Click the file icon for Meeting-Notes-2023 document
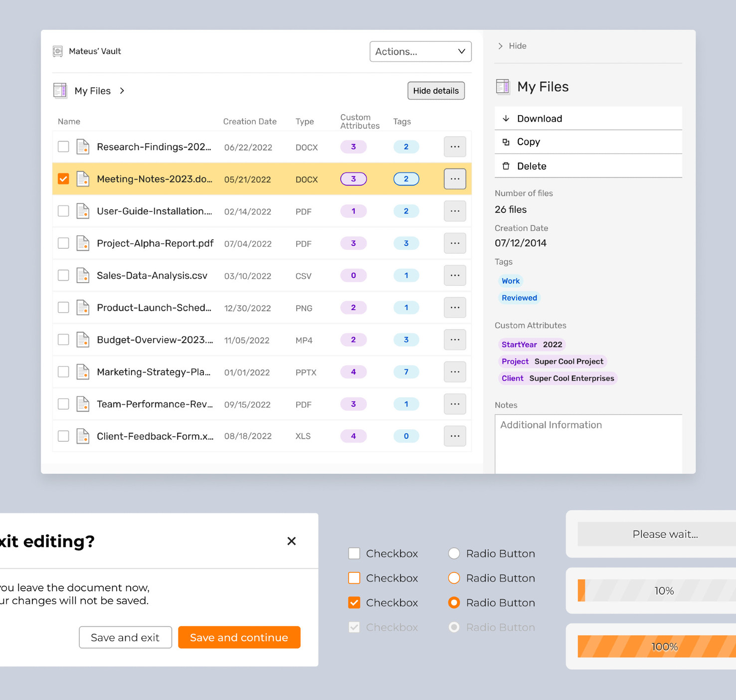 (83, 179)
